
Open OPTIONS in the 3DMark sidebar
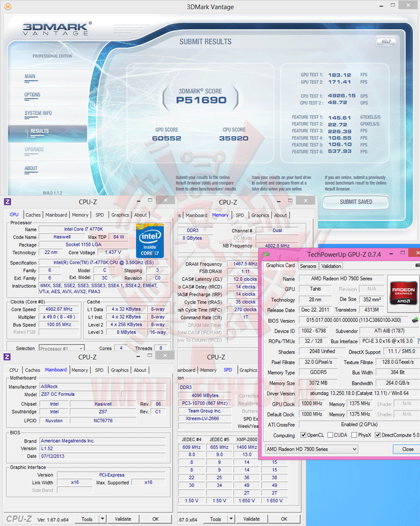pos(32,95)
